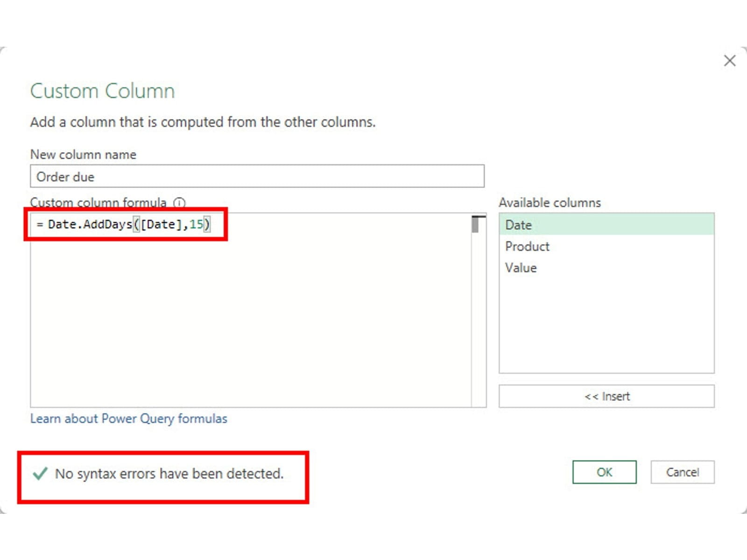Click the info icon beside Custom column formula
This screenshot has width=747, height=560.
pyautogui.click(x=179, y=203)
